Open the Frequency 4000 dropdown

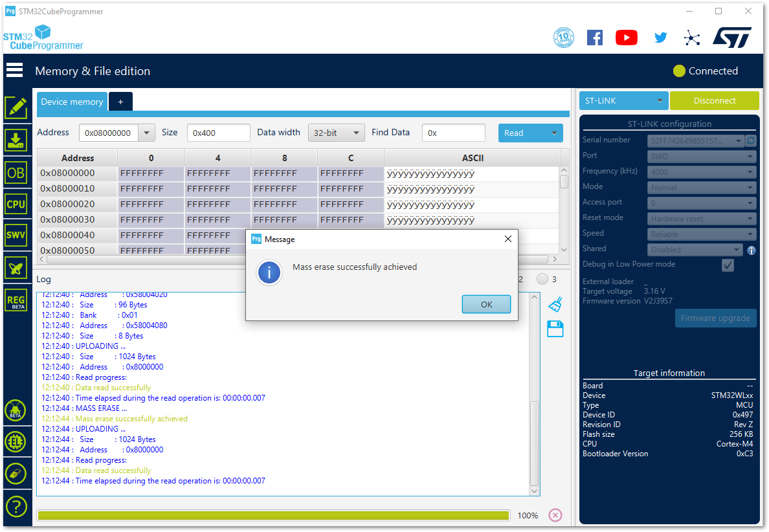pos(702,172)
